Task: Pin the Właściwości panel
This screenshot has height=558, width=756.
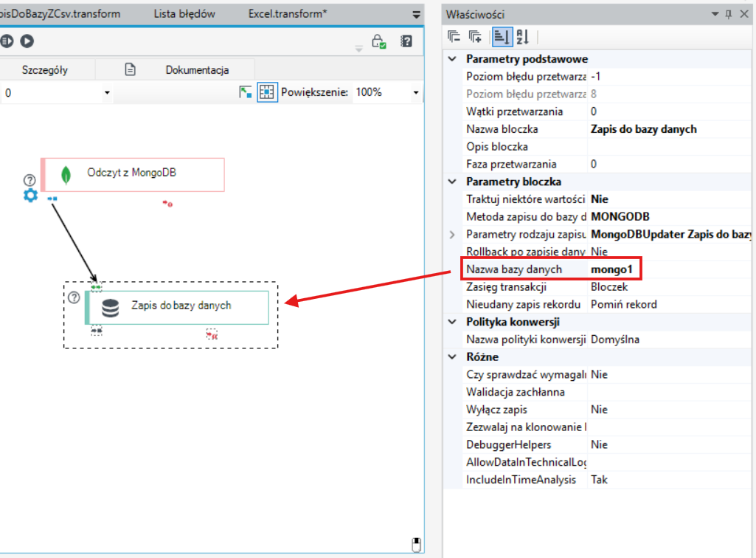Action: [729, 14]
